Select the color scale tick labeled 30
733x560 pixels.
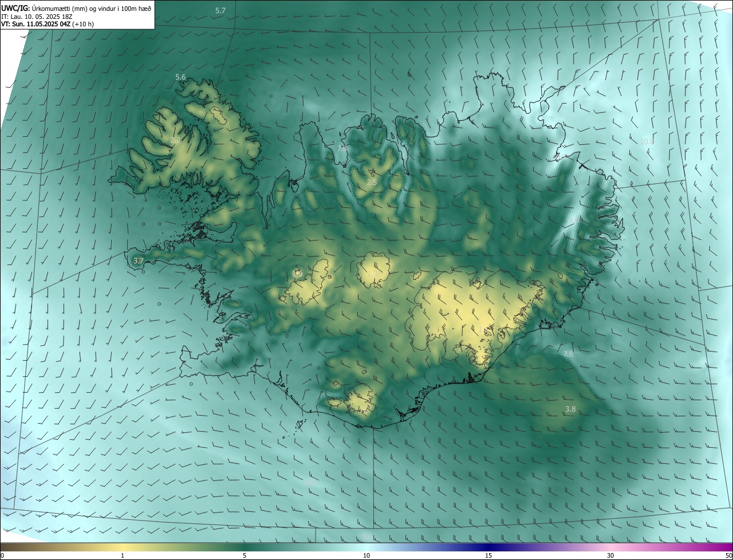point(610,555)
